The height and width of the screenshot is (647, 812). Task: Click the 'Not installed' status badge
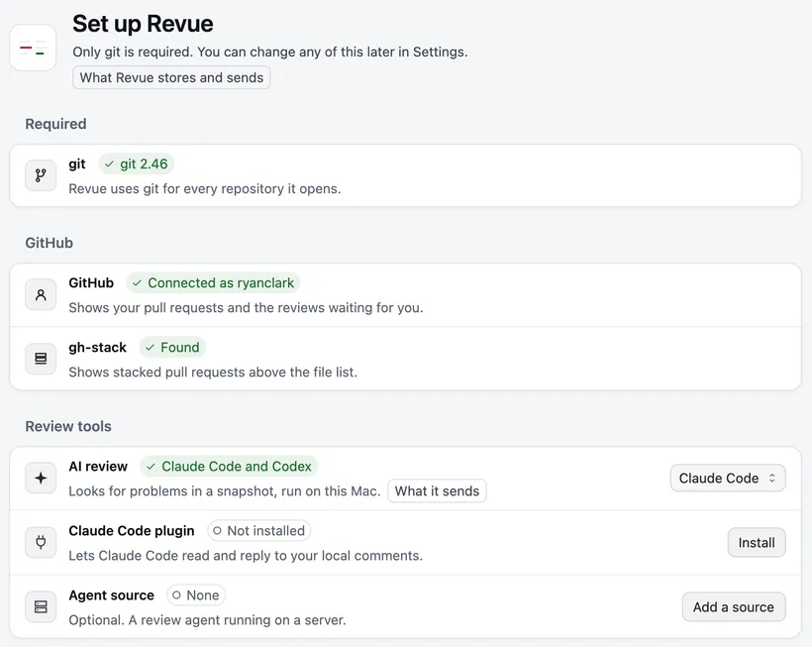(258, 530)
